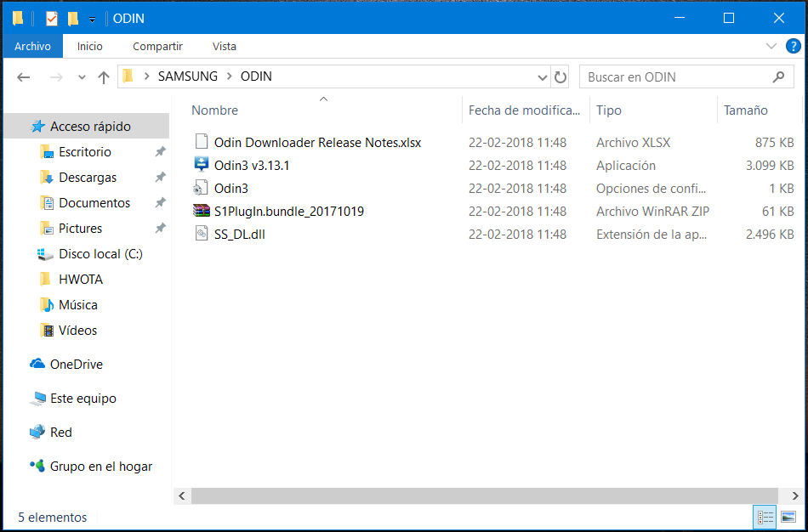This screenshot has width=808, height=532.
Task: Switch to details list view
Action: coord(765,517)
